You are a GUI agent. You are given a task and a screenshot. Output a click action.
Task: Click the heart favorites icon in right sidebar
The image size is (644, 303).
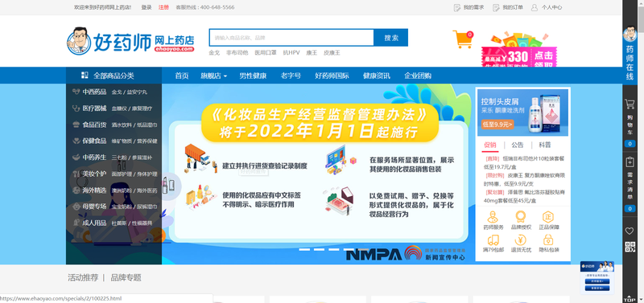tap(630, 231)
